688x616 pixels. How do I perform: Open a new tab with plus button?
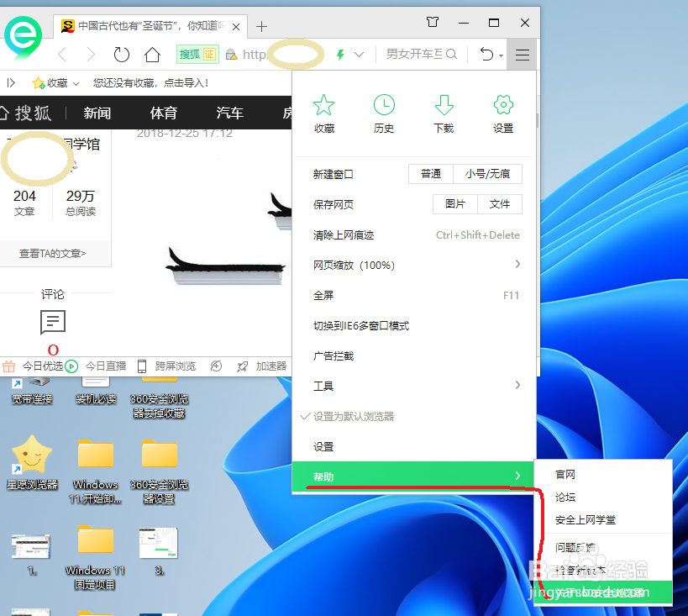[261, 26]
